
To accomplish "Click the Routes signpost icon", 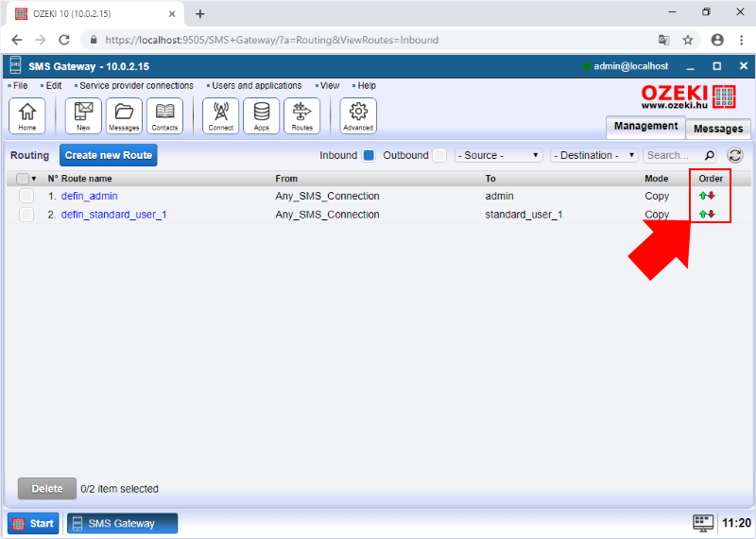I will [x=301, y=115].
